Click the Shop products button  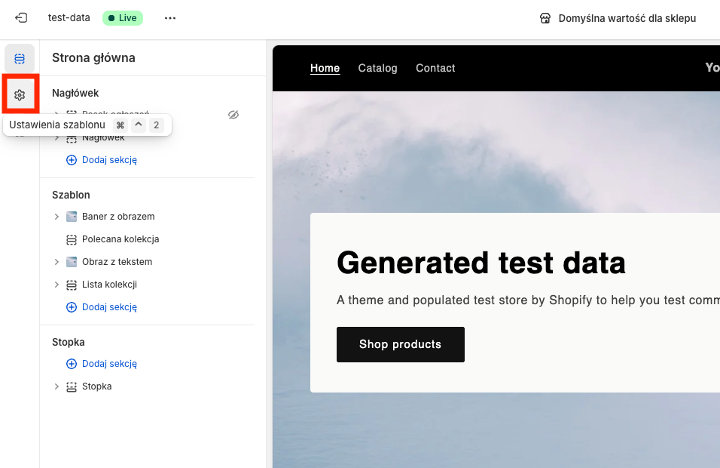coord(400,344)
